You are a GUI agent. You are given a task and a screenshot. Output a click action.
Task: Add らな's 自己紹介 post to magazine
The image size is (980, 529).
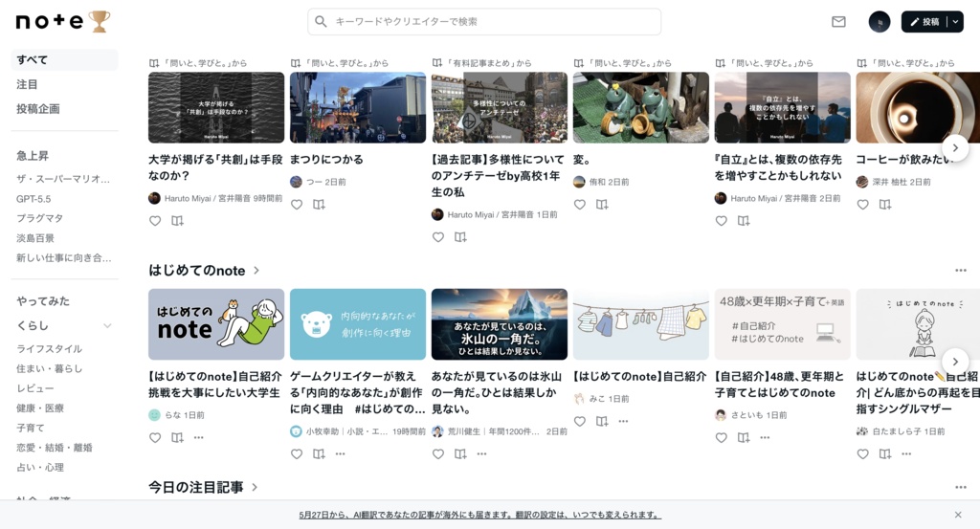pos(177,438)
